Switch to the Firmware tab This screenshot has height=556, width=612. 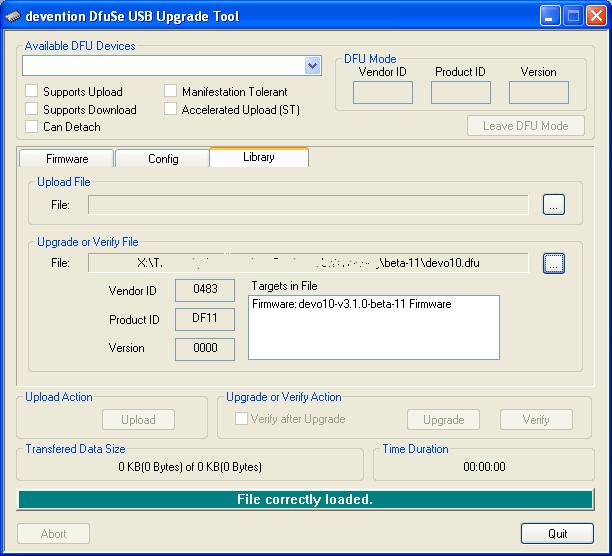pos(67,159)
